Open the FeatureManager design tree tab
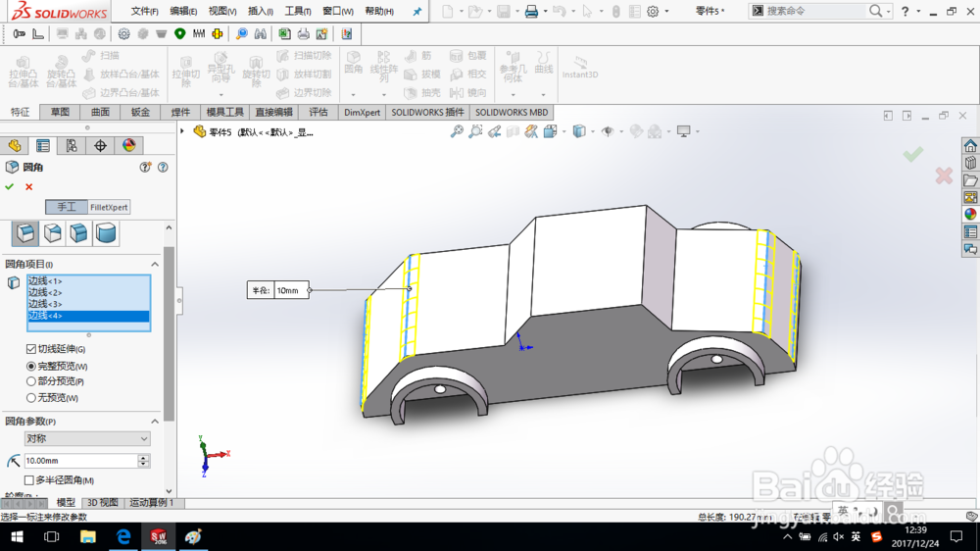 click(x=15, y=146)
